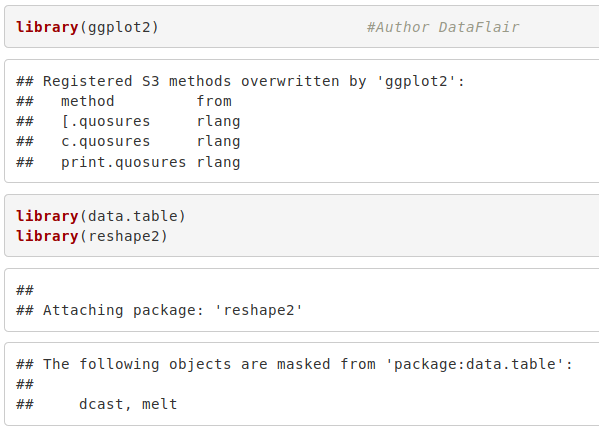Click the c.quosures method entry

pyautogui.click(x=106, y=142)
